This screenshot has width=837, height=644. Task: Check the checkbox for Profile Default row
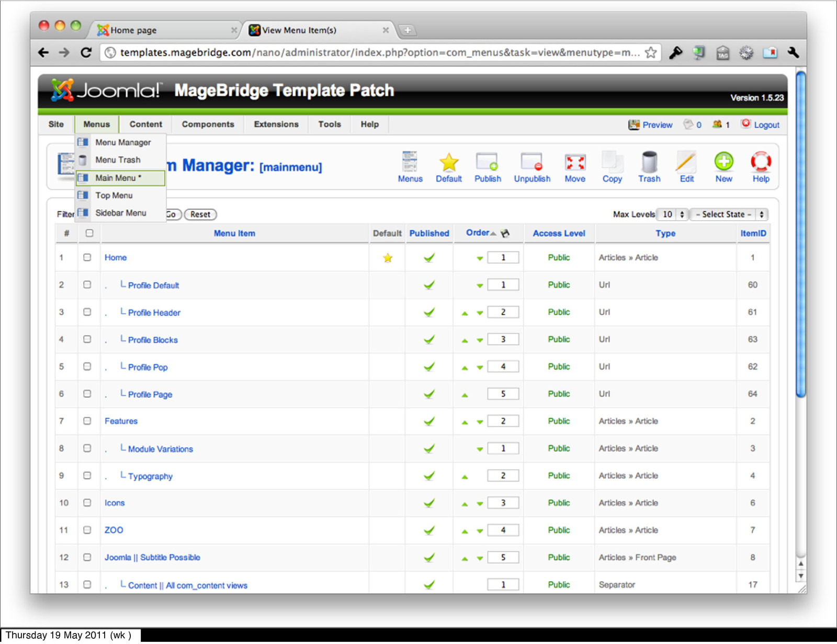click(87, 284)
